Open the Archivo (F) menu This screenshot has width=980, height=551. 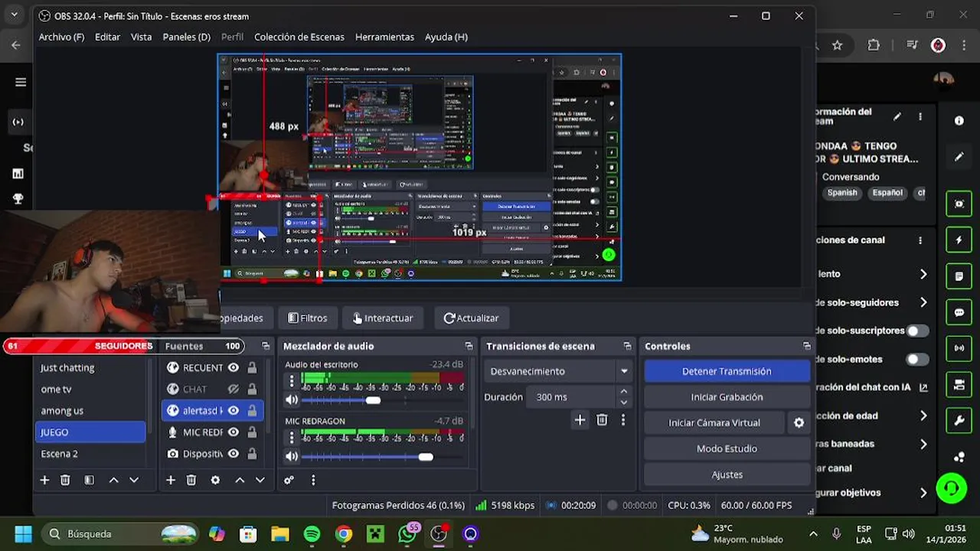click(61, 37)
